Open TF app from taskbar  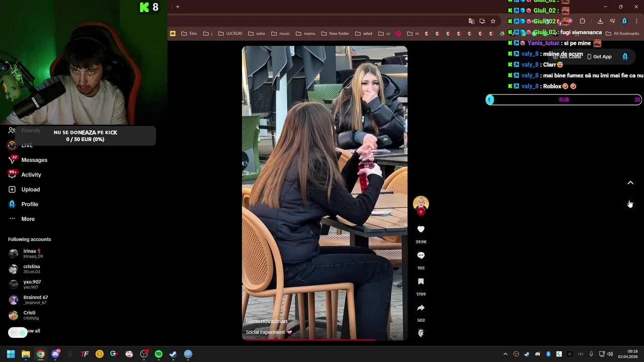[x=85, y=354]
